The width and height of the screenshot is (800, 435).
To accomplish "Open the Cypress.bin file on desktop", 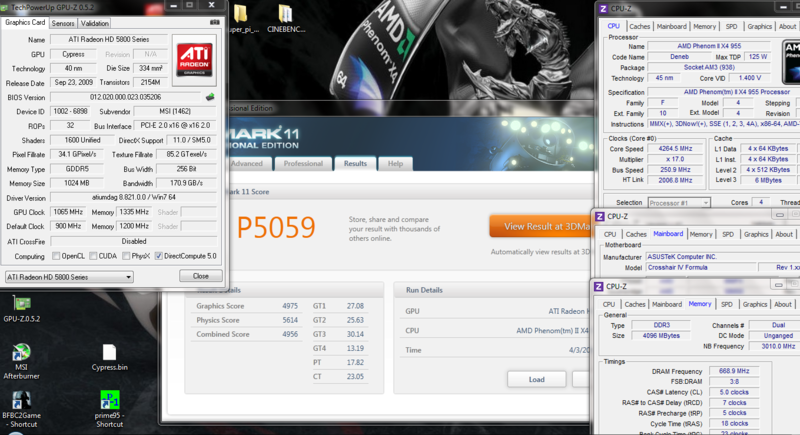I will [x=109, y=354].
